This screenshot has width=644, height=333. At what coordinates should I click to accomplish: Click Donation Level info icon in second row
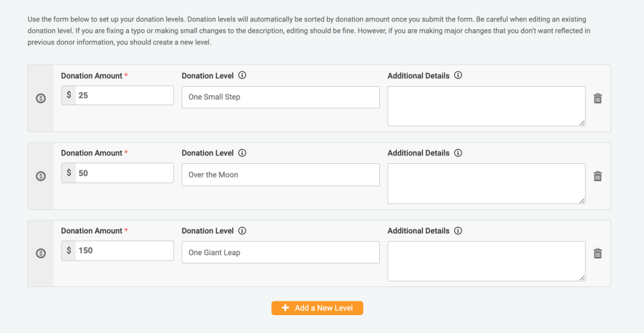tap(243, 153)
